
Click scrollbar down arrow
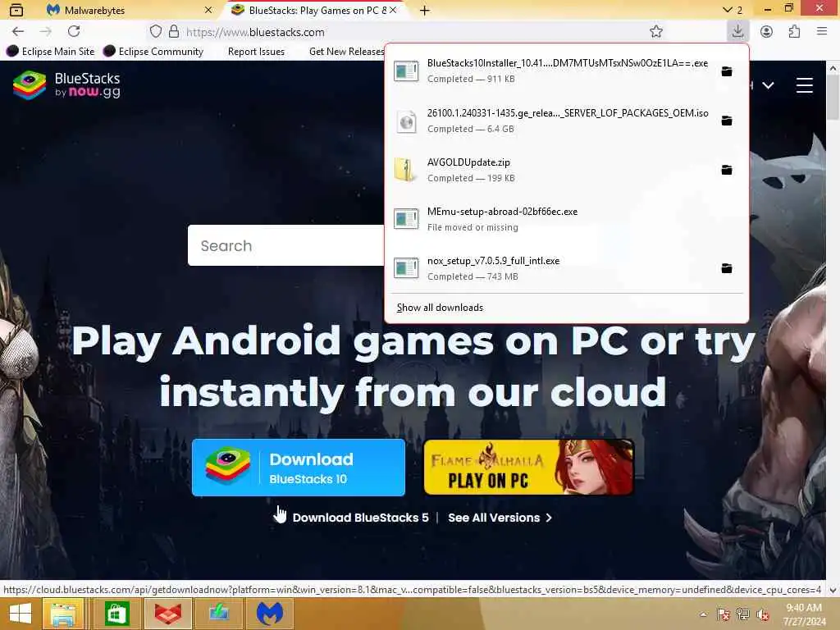tap(833, 590)
